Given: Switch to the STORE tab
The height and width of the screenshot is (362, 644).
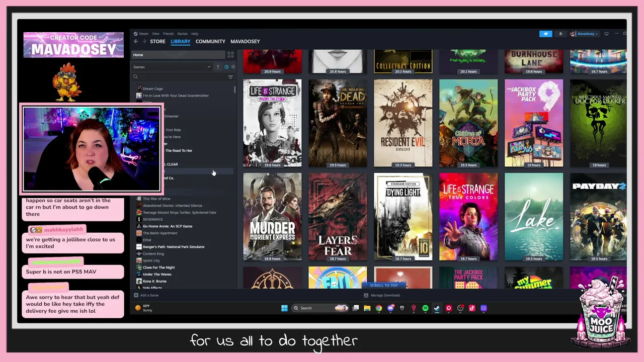Looking at the screenshot, I should click(157, 41).
